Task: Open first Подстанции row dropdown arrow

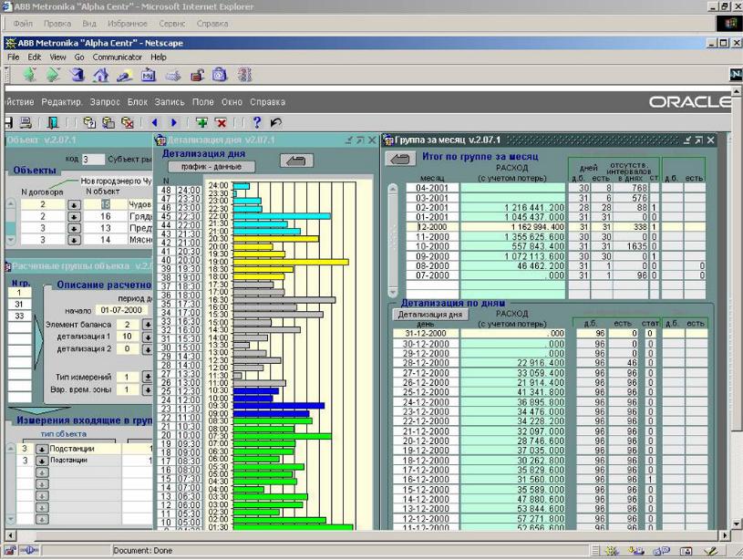Action: pos(42,449)
